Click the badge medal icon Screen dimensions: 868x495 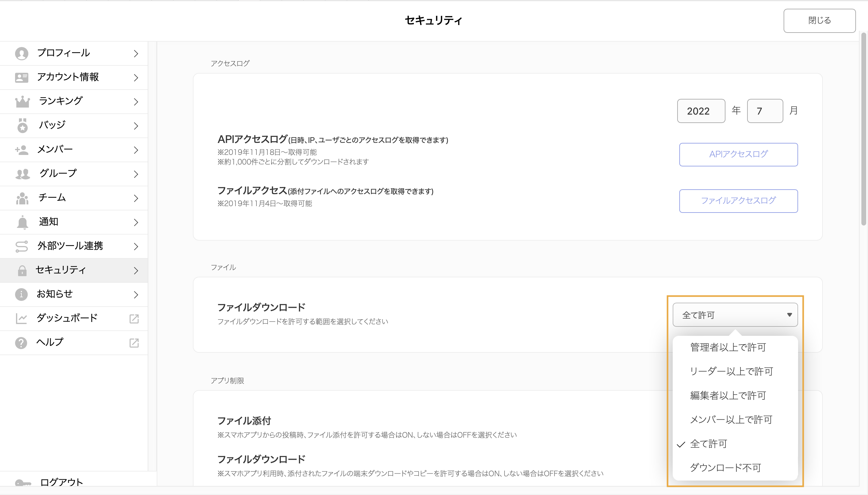point(22,125)
